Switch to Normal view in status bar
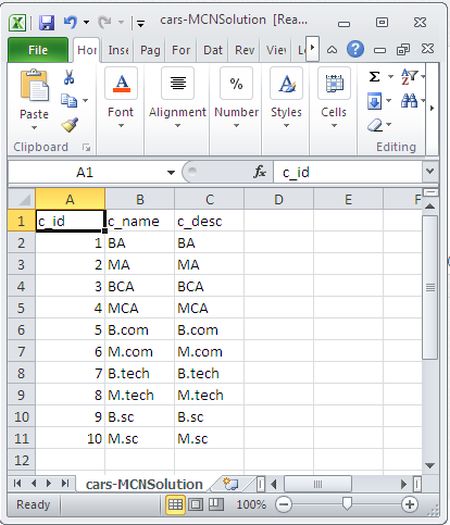The width and height of the screenshot is (450, 525). 175,504
